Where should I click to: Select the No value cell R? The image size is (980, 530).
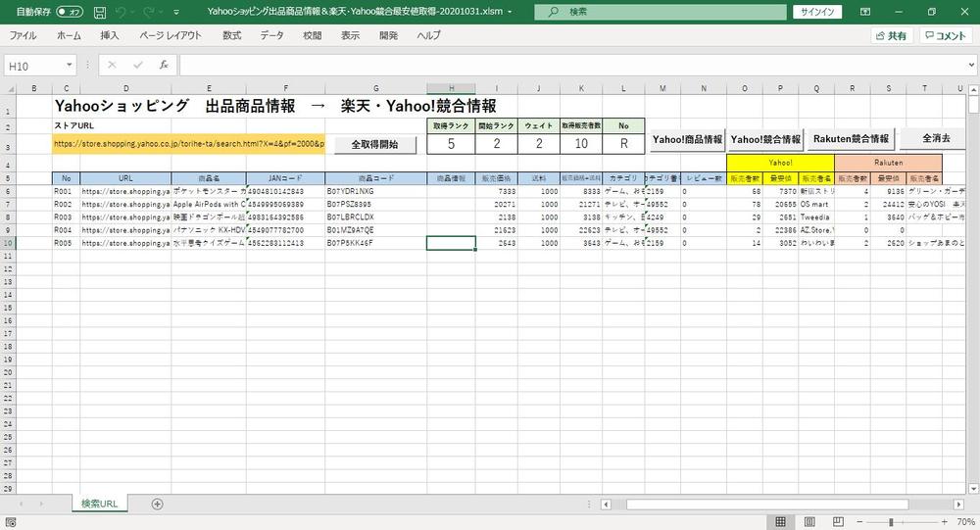(x=623, y=144)
